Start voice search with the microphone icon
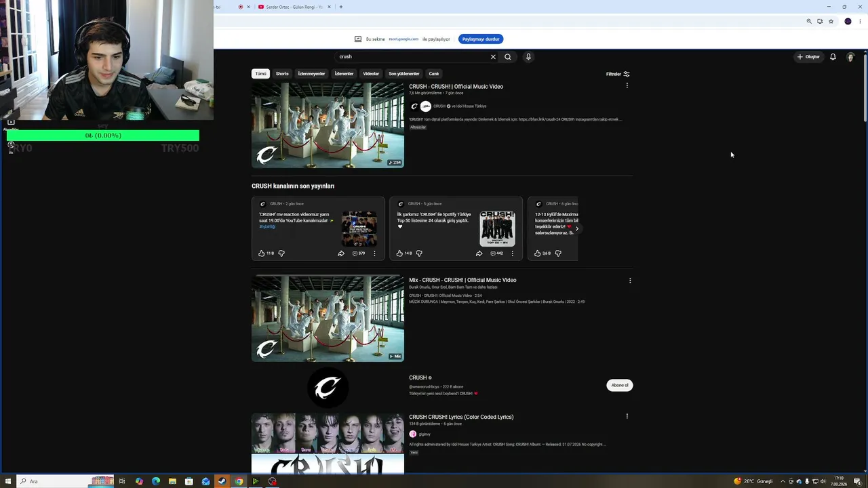Image resolution: width=868 pixels, height=488 pixels. (x=528, y=57)
